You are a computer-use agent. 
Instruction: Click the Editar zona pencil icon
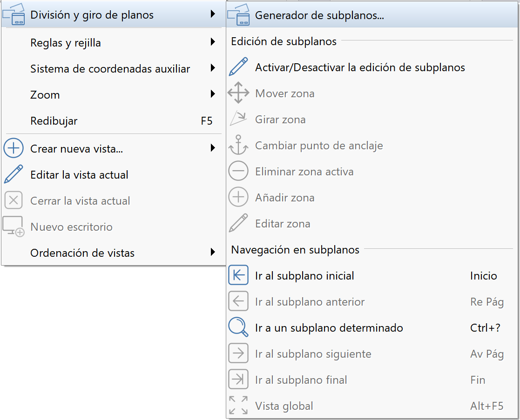tap(238, 223)
